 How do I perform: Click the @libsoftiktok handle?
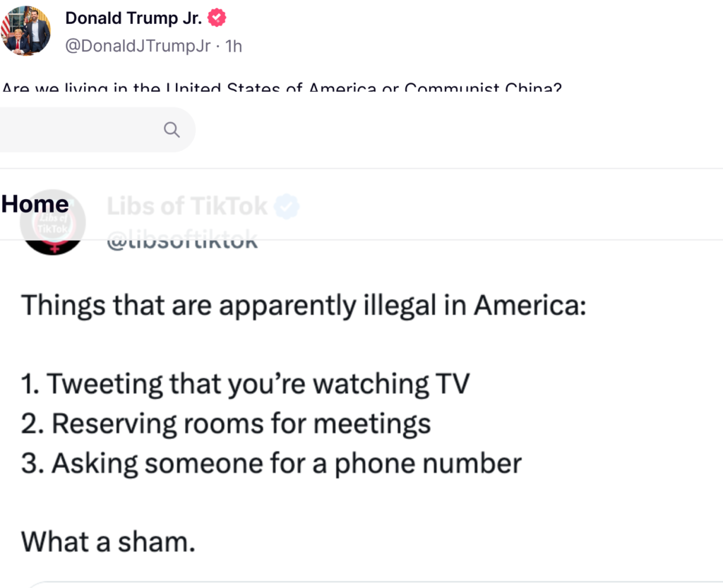point(181,241)
